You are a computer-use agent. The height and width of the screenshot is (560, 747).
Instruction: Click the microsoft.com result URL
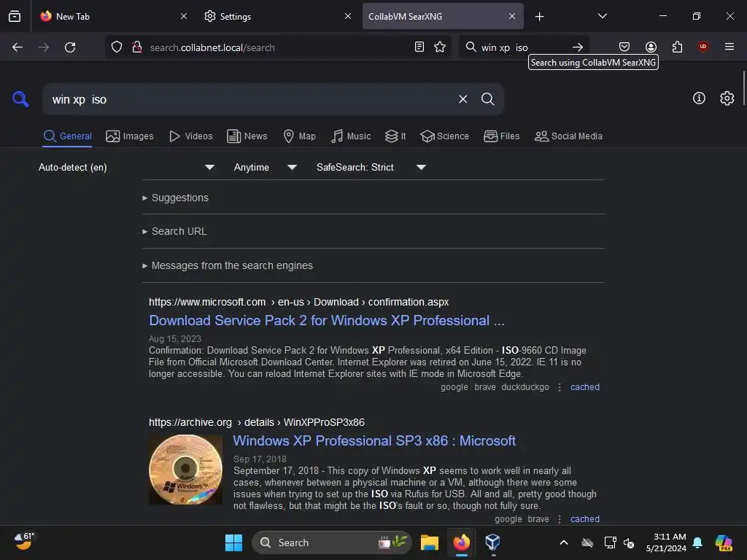point(298,302)
